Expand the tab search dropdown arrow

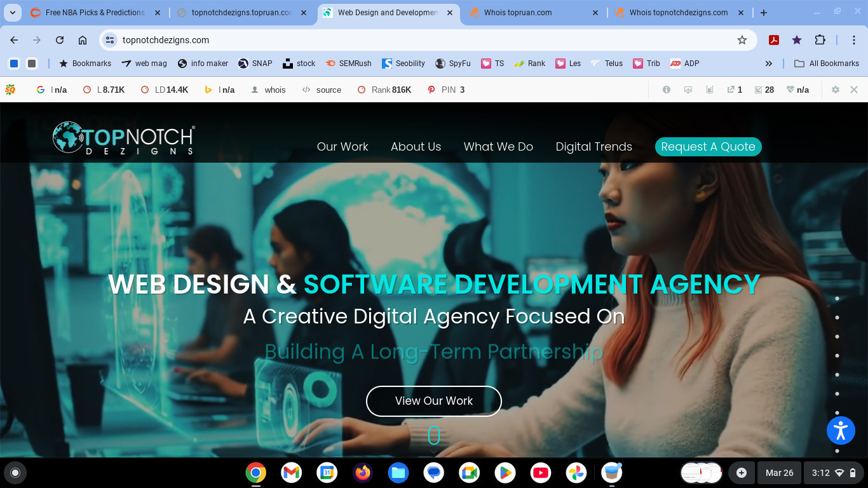click(x=13, y=13)
